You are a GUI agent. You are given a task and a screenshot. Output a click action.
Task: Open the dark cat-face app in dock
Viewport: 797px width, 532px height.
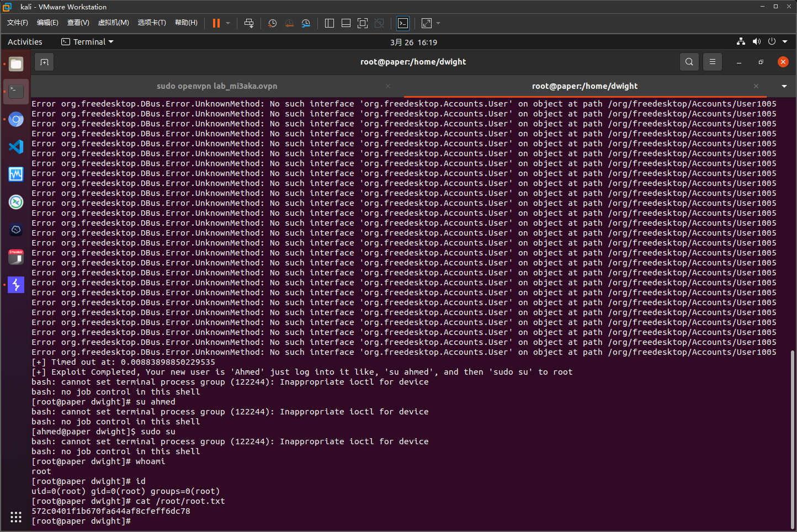point(16,230)
